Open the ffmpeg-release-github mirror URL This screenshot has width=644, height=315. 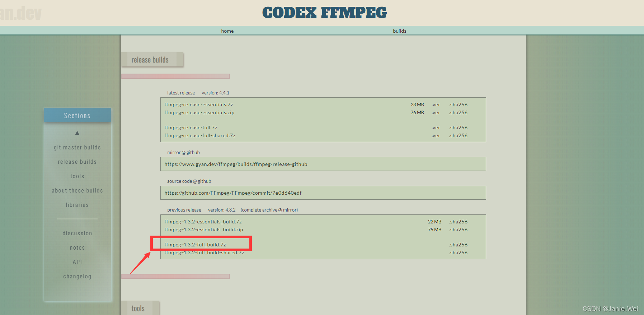pyautogui.click(x=236, y=165)
